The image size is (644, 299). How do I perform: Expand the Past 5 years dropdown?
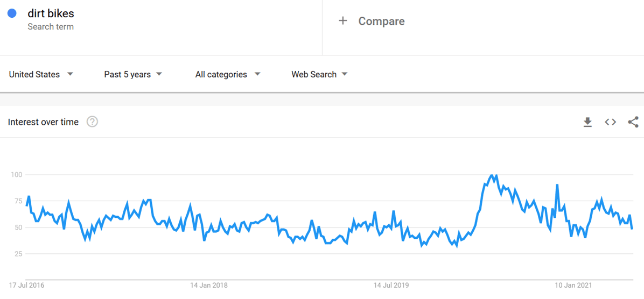[x=133, y=74]
